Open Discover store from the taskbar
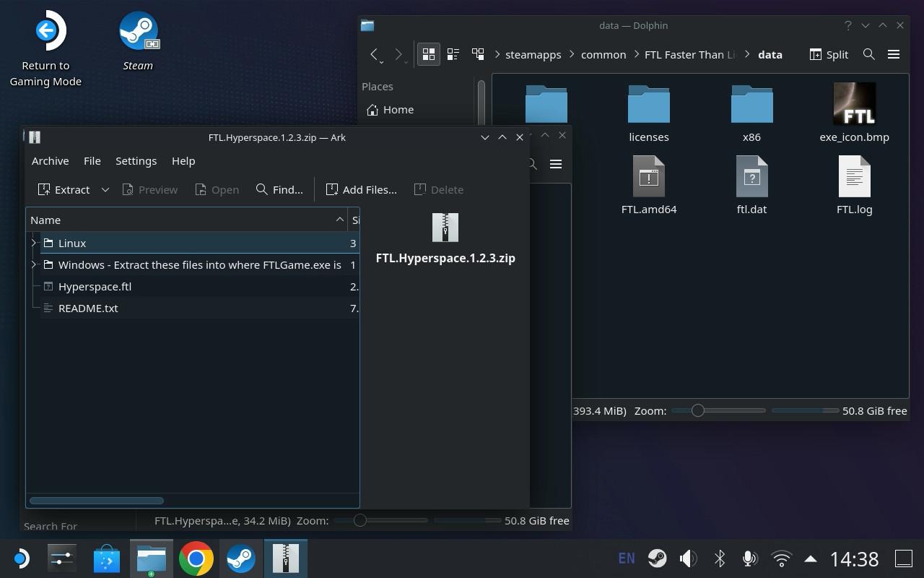The height and width of the screenshot is (578, 924). pyautogui.click(x=106, y=558)
